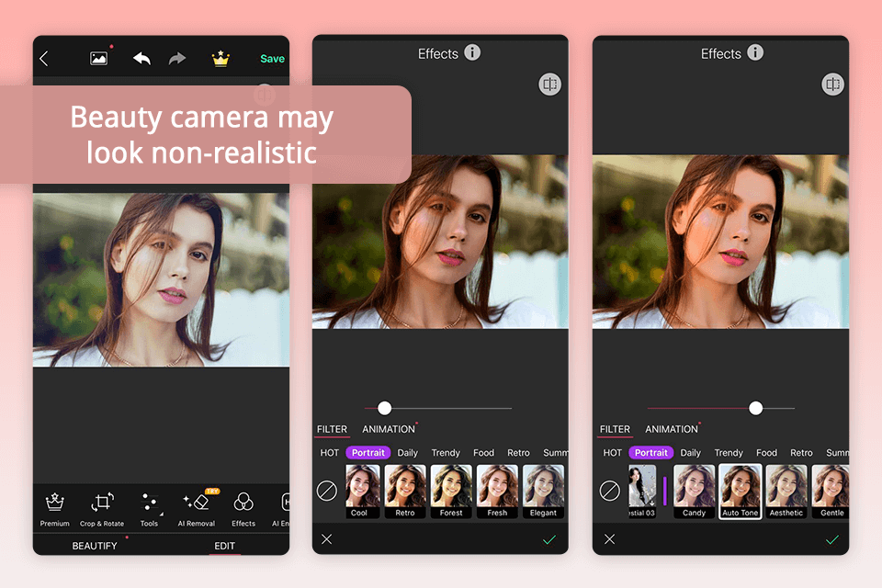Choose Food category in right phone

(x=766, y=452)
